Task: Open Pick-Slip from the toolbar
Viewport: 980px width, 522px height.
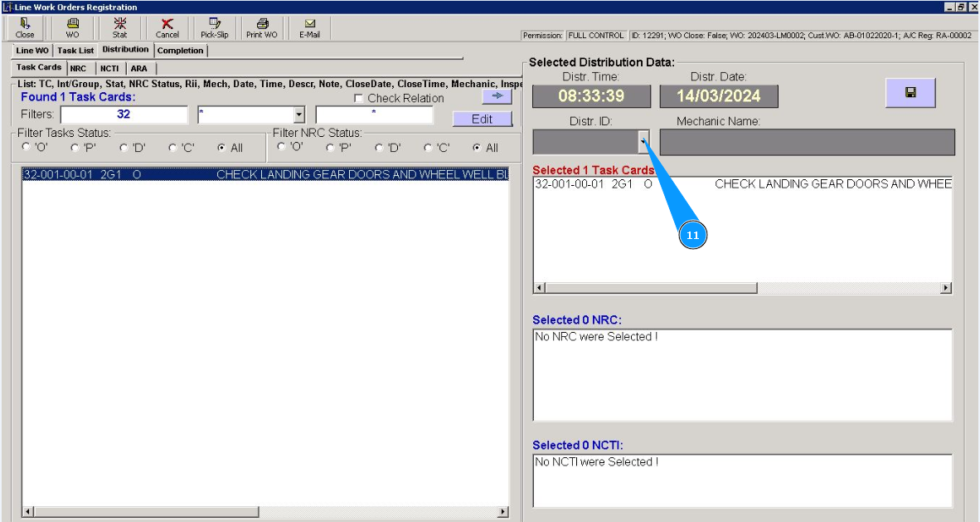Action: click(215, 27)
